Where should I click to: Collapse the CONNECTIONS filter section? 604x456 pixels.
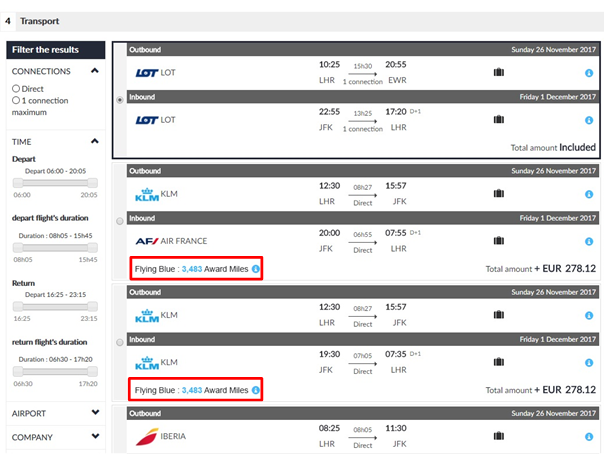pos(94,71)
